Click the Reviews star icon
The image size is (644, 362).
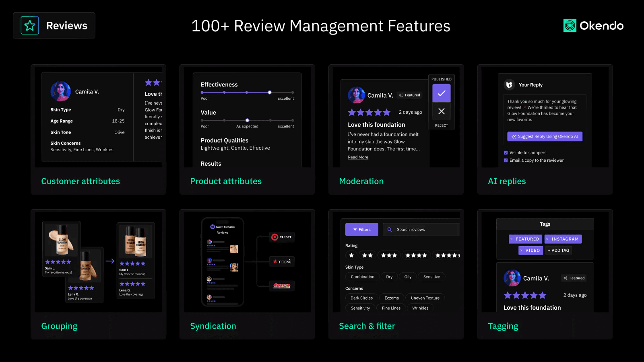pos(30,26)
